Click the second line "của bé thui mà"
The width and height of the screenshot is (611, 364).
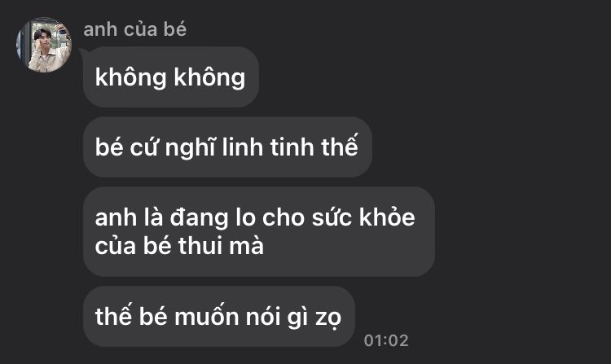(x=179, y=247)
